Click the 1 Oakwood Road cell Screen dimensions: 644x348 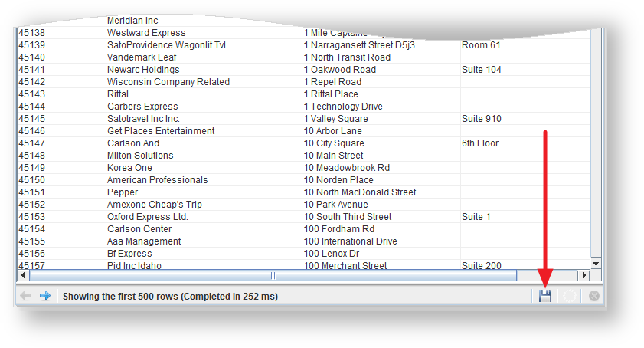tap(381, 70)
